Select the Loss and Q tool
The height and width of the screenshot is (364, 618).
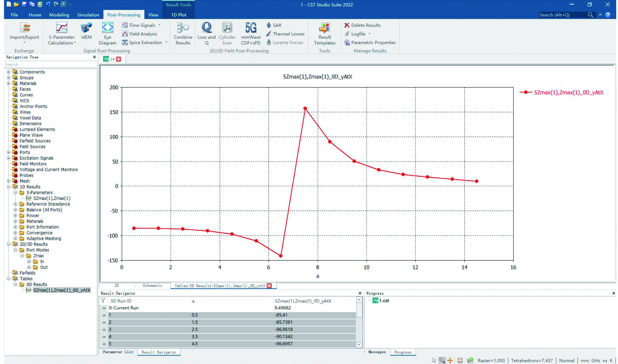click(206, 34)
